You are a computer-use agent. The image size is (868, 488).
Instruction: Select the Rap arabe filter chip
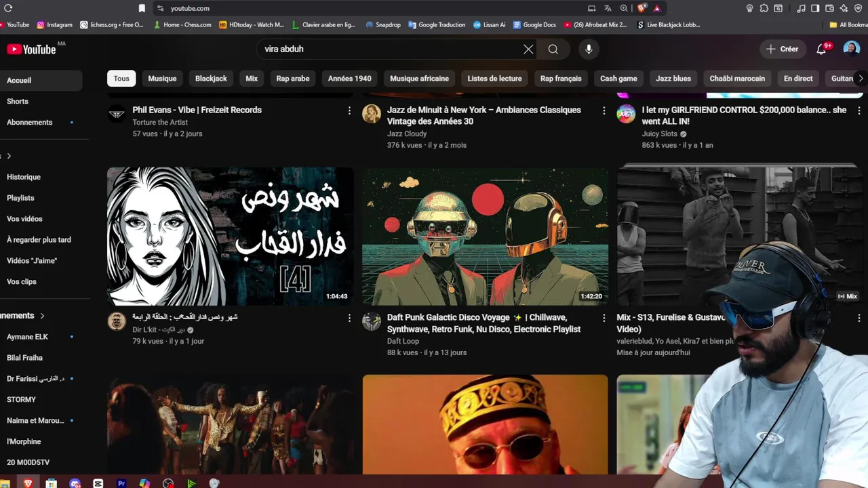[293, 79]
